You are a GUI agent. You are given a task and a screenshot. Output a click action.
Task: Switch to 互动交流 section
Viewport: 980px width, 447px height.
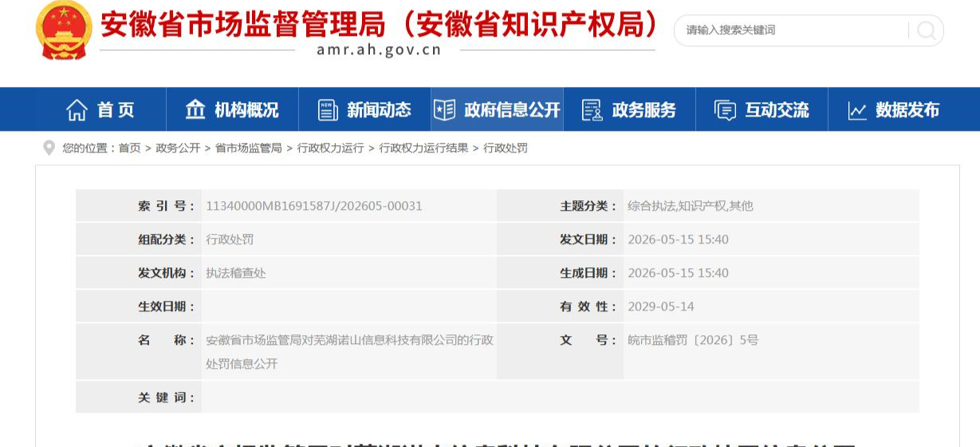762,109
